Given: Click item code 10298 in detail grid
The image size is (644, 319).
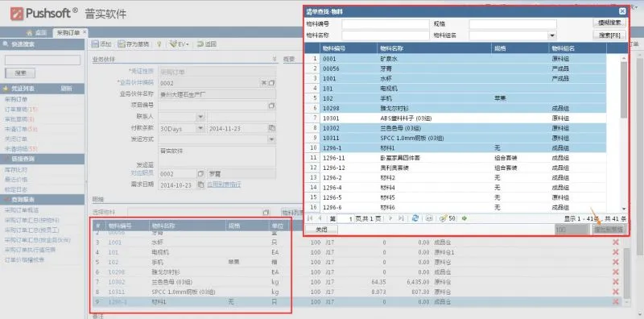Looking at the screenshot, I should coord(117,272).
